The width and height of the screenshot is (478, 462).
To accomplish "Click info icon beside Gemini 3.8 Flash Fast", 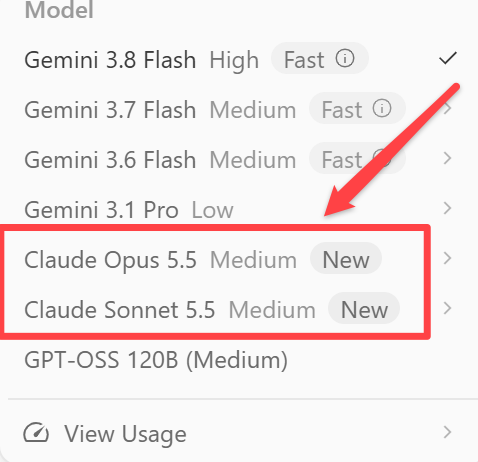I will pos(345,58).
